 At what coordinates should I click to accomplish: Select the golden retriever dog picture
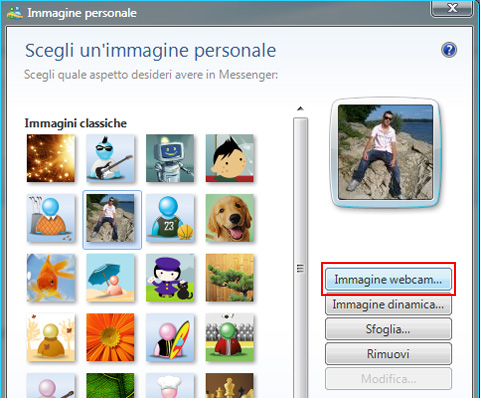pos(230,218)
